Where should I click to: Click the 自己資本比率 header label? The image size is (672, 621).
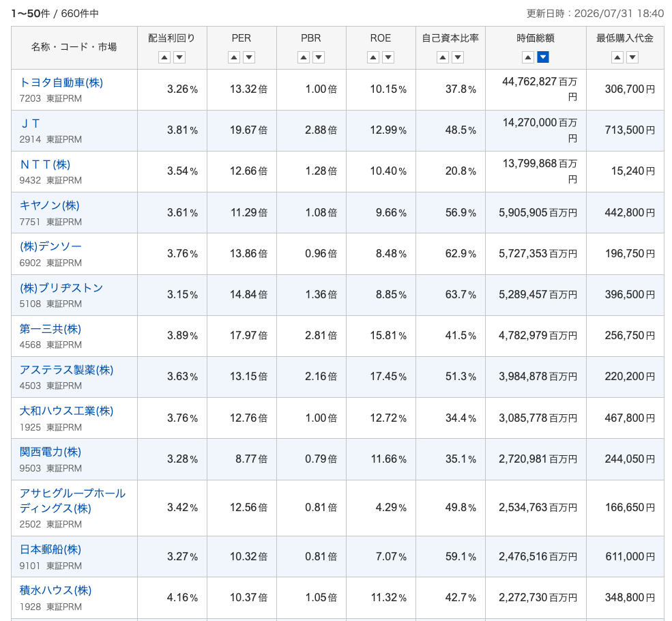coord(450,38)
